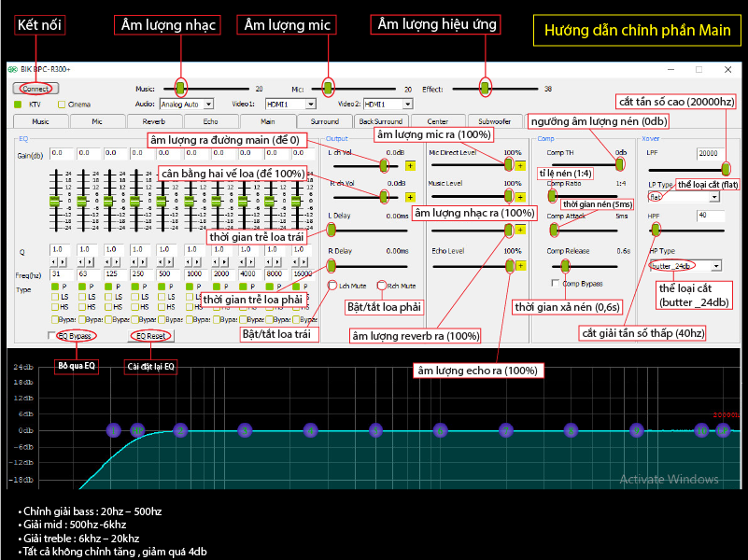Open the Center tab
Screen dimensions: 748x560
click(437, 121)
